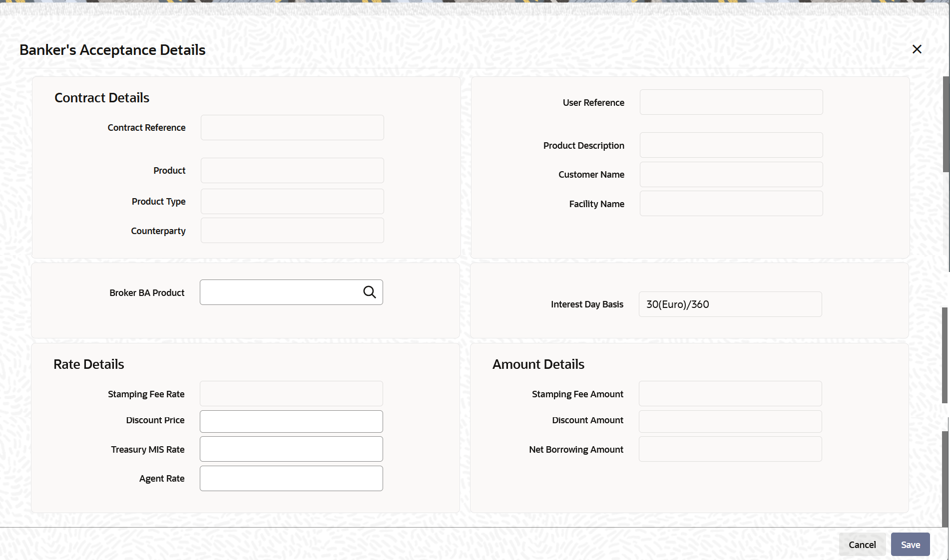
Task: Click the Net Borrowing Amount label
Action: (x=576, y=450)
